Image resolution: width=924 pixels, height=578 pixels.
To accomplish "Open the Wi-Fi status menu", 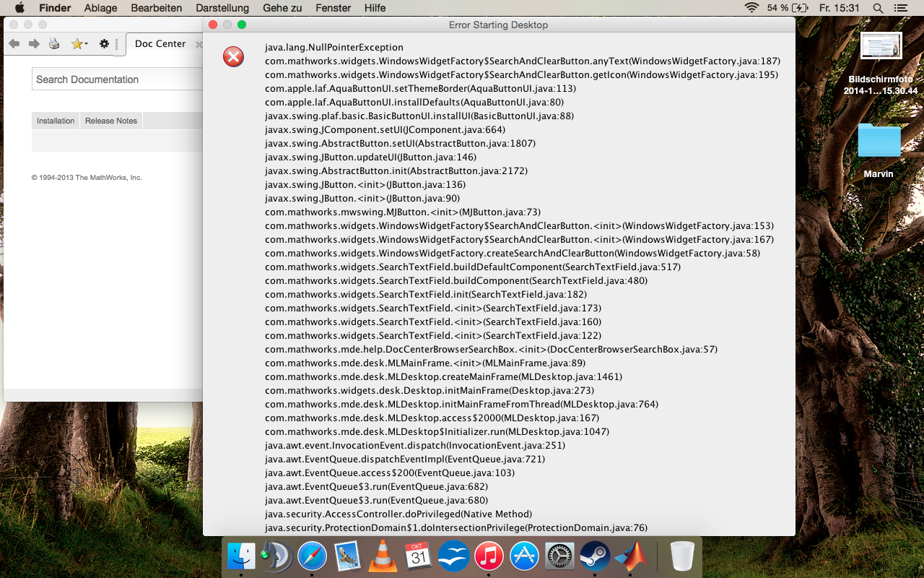I will pos(751,8).
